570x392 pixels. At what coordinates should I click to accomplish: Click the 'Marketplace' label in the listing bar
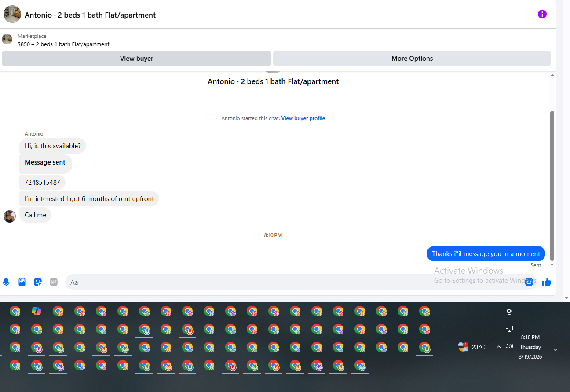pyautogui.click(x=32, y=36)
